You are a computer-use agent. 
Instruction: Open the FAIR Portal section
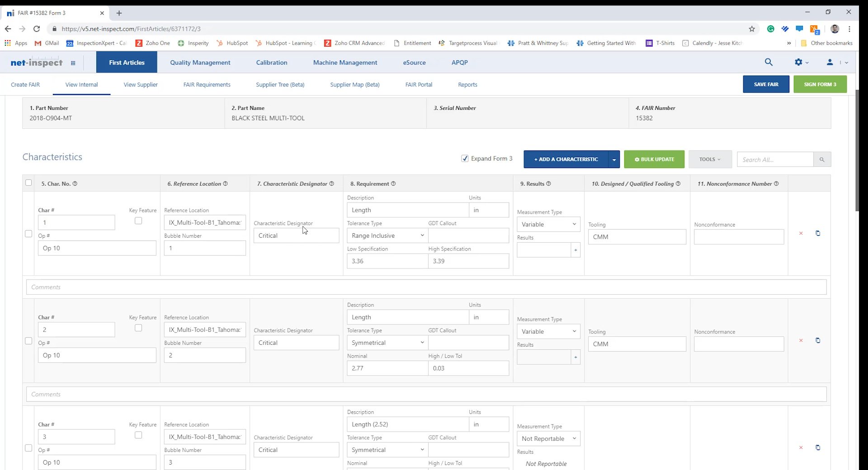coord(419,85)
